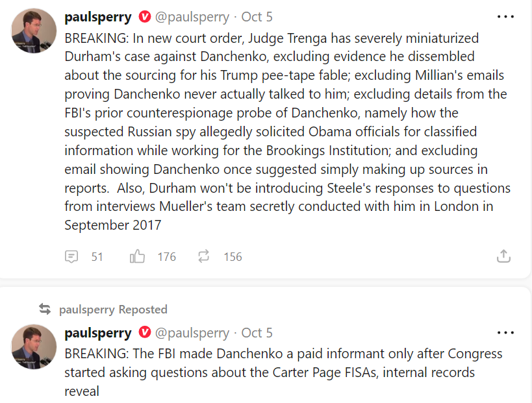
Task: Click the comment icon on first post
Action: [71, 256]
